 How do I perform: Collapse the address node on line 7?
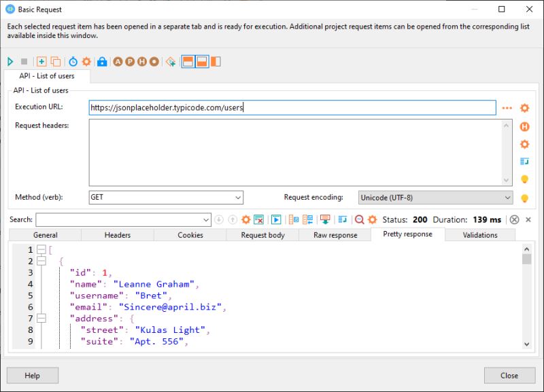(x=41, y=318)
